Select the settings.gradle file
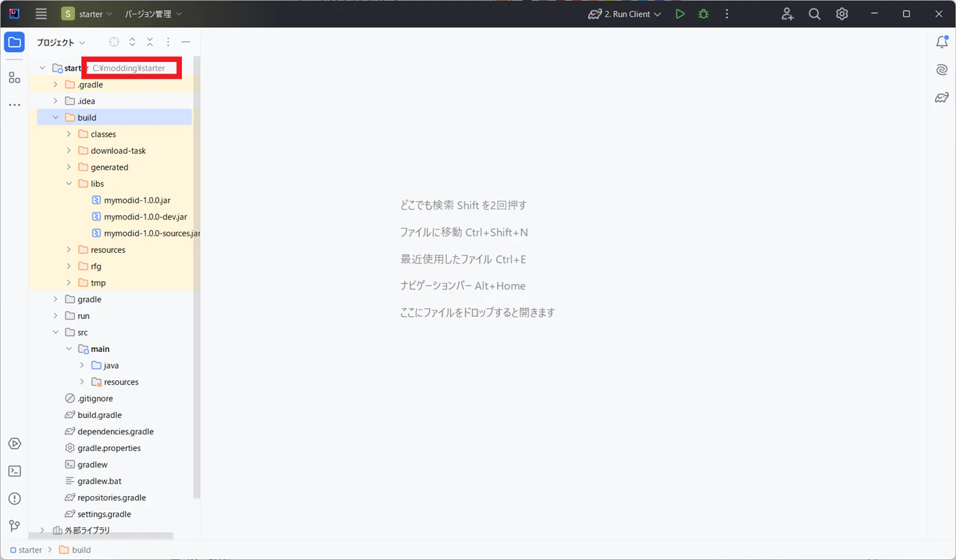The width and height of the screenshot is (956, 560). tap(104, 515)
